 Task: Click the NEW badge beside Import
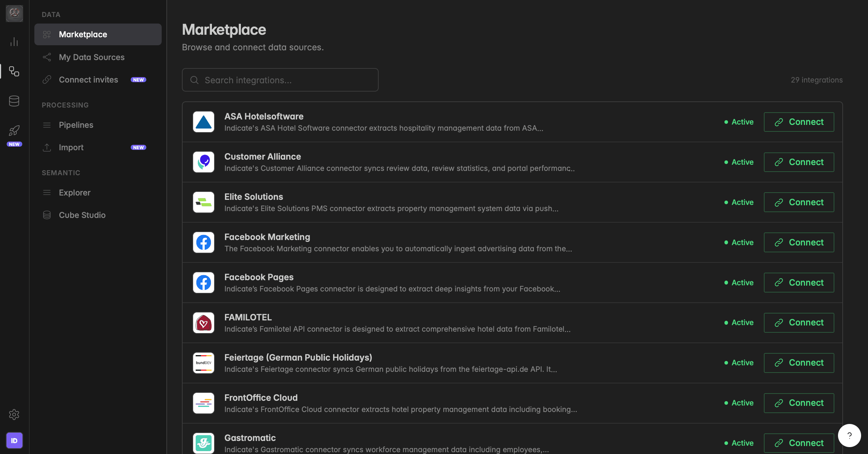139,147
